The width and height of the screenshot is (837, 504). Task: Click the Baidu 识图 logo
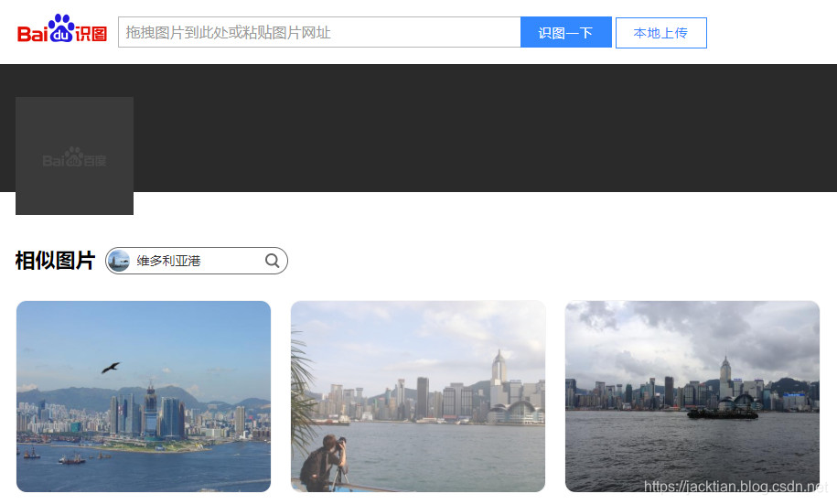62,29
